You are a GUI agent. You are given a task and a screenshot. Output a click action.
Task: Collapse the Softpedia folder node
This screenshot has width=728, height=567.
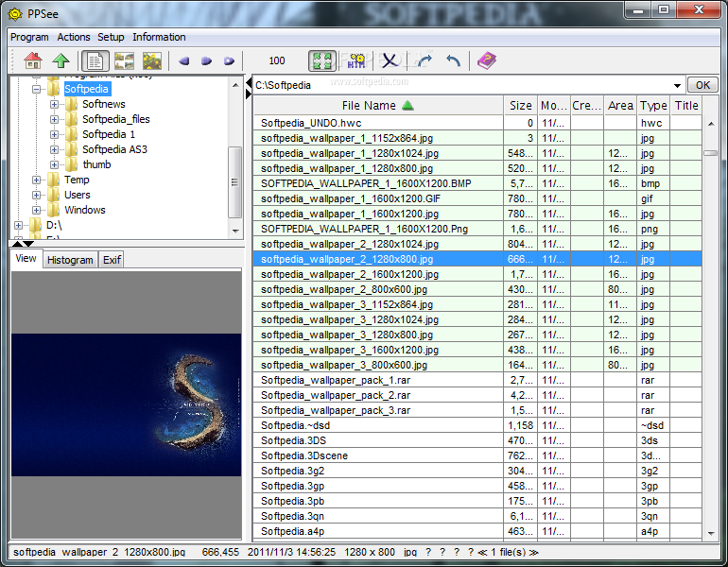tap(36, 89)
